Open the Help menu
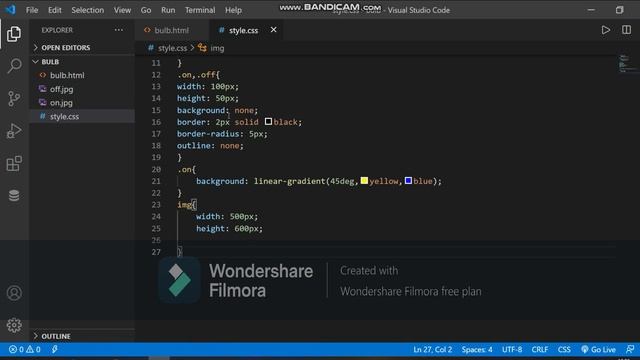Viewport: 640px width, 360px height. (233, 10)
